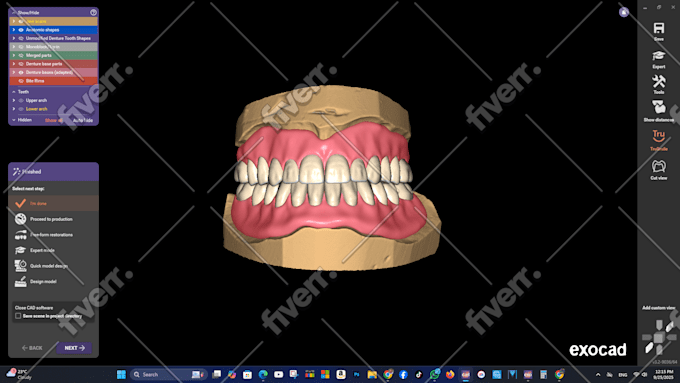Toggle visibility eye of Jaw scans
Screen dimensions: 680x383
21,21
